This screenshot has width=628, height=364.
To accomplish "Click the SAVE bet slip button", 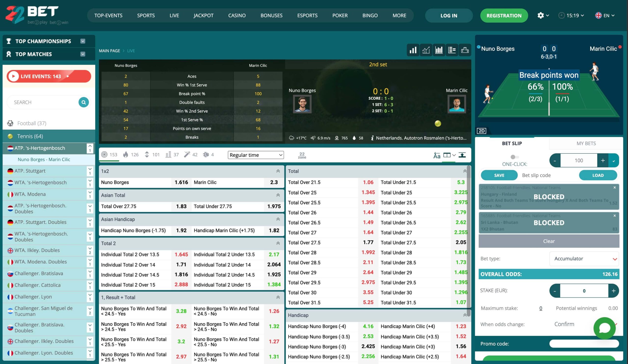I will (x=499, y=175).
